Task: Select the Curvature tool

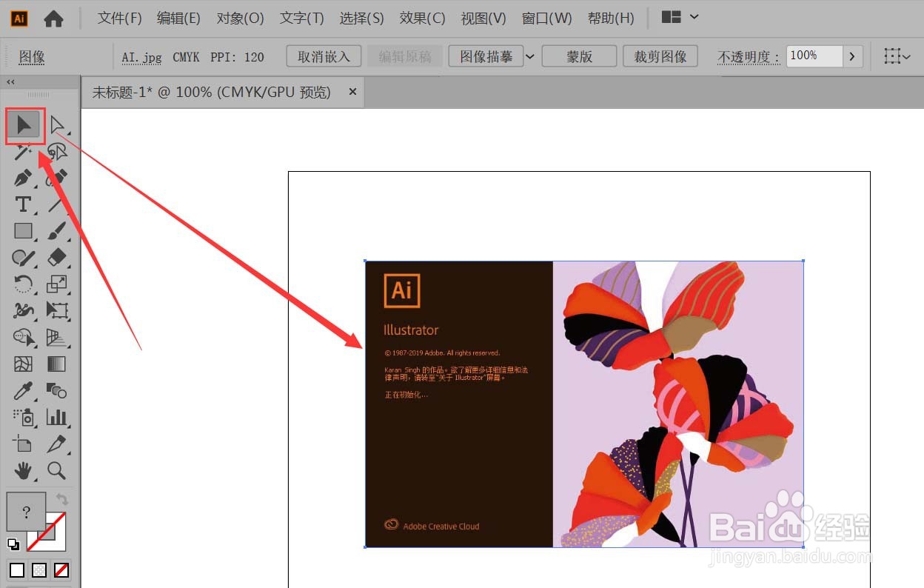Action: [x=58, y=178]
